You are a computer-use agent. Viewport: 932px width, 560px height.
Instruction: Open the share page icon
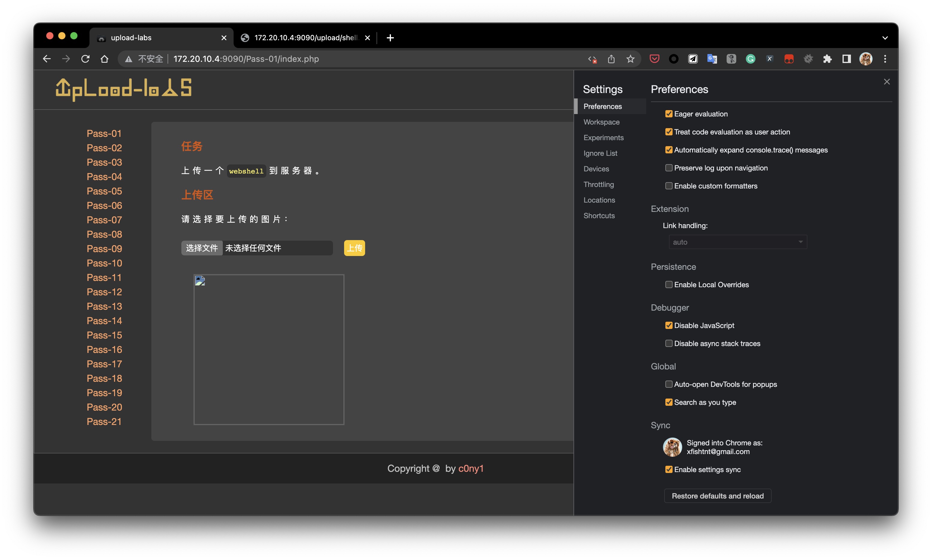[611, 59]
